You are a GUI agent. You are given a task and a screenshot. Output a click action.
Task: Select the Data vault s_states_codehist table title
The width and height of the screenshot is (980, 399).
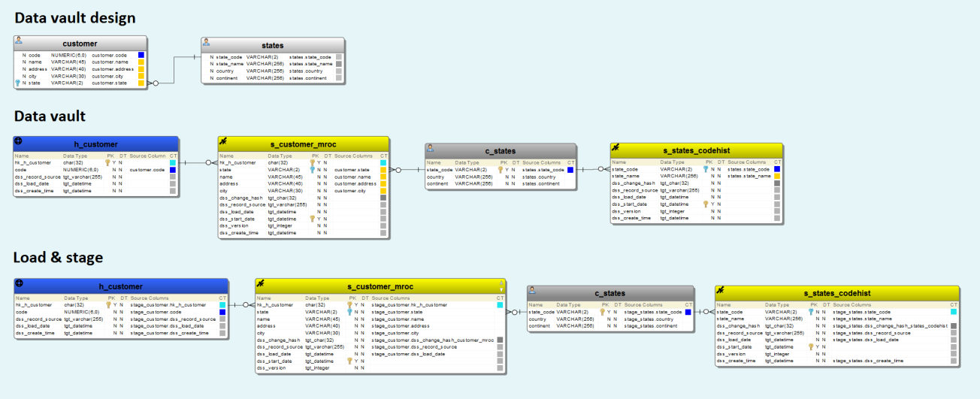[x=697, y=151]
